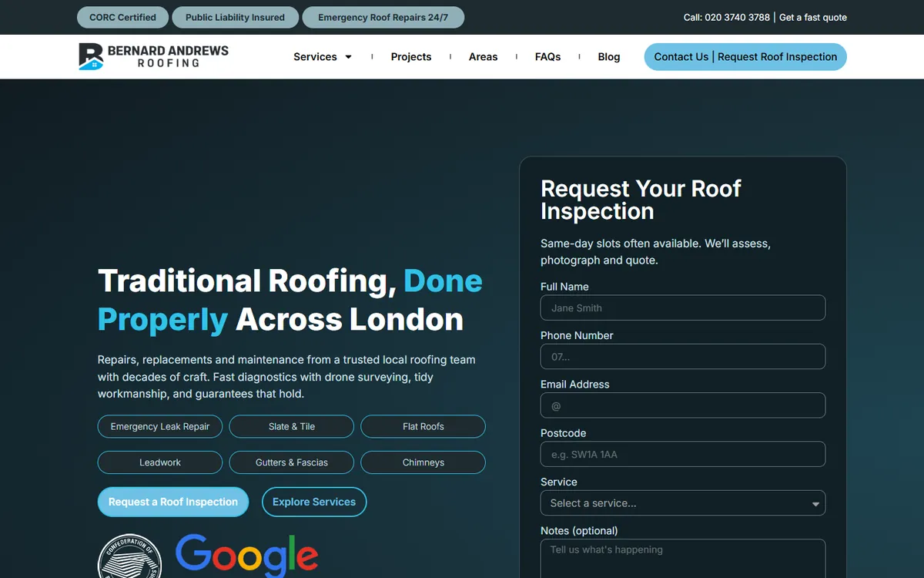Open the Projects page
The image size is (924, 578).
tap(411, 57)
